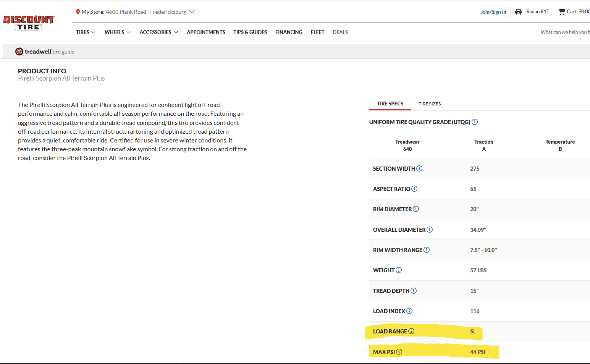Click the PRODUCT INFO heading
590x364 pixels.
(x=42, y=71)
